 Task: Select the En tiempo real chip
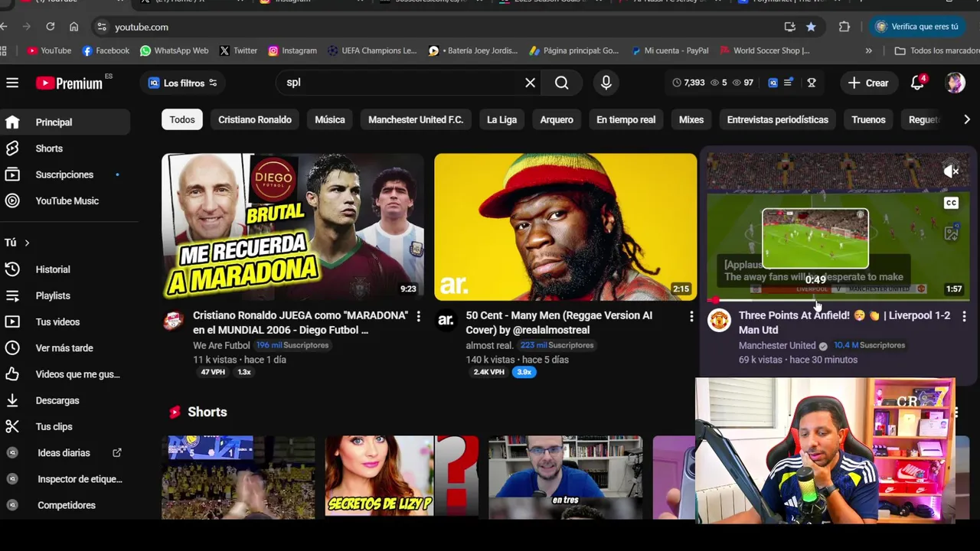(x=626, y=119)
